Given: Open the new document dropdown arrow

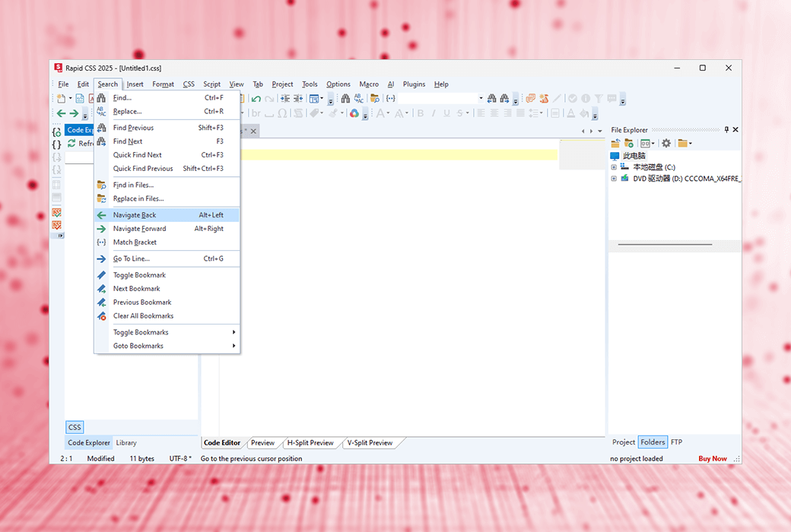Looking at the screenshot, I should 70,98.
